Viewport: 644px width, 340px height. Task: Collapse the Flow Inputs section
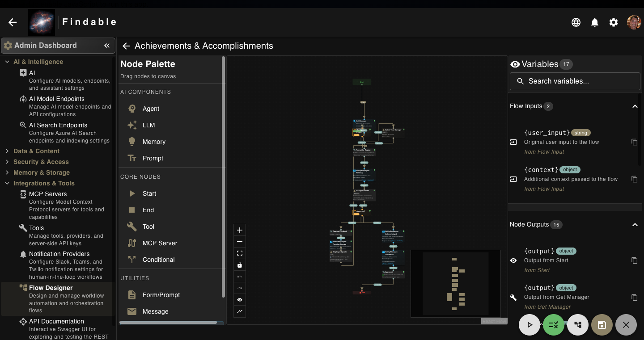point(635,106)
